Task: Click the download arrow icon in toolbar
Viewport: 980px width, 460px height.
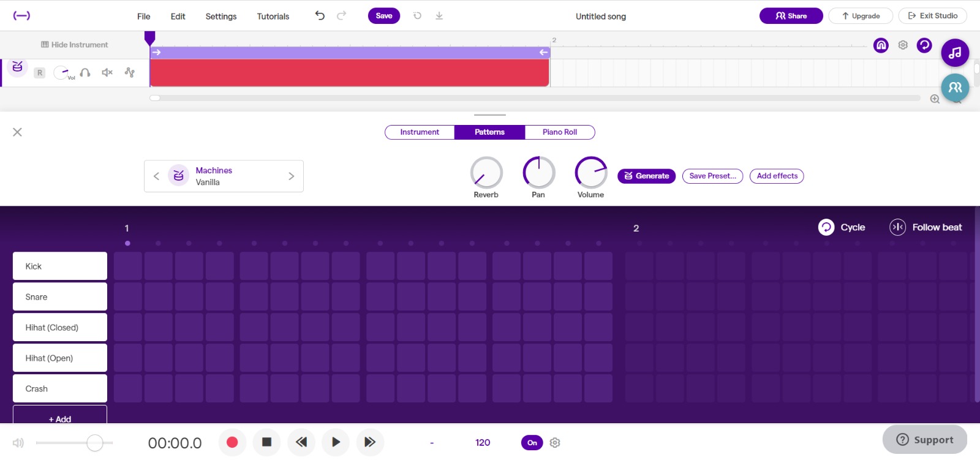Action: click(x=439, y=16)
